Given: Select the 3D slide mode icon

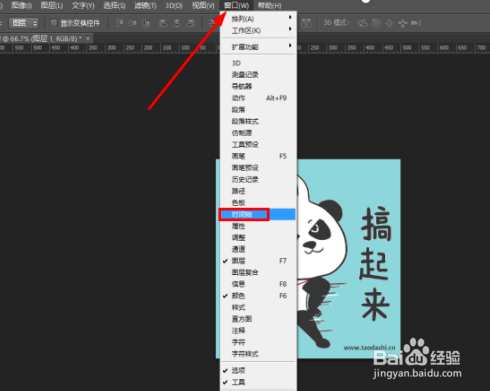Looking at the screenshot, I should point(403,23).
